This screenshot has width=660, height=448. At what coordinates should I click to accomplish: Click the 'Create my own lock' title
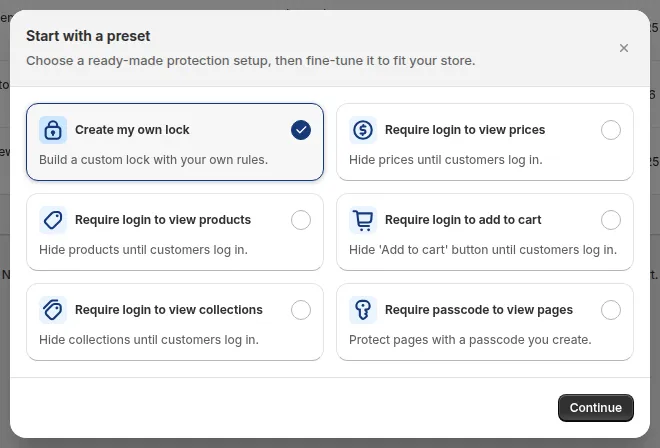pyautogui.click(x=132, y=130)
